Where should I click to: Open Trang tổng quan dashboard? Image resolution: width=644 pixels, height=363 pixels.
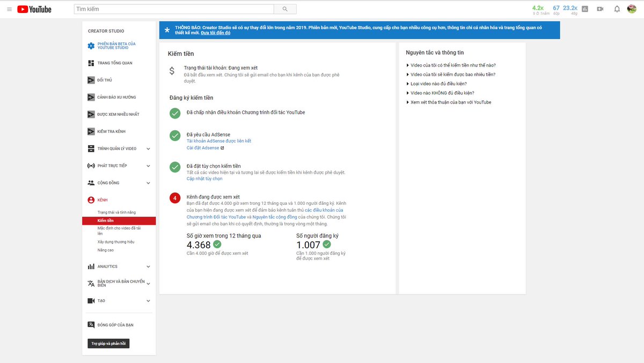click(115, 63)
